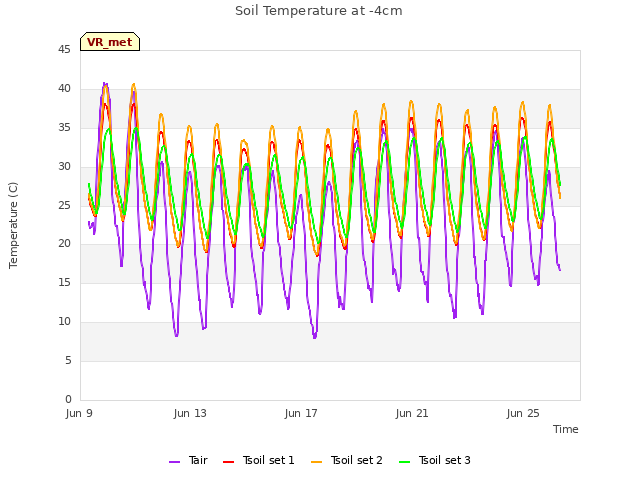Click the 10 y-axis tick value
The image size is (640, 480).
[x=64, y=322]
